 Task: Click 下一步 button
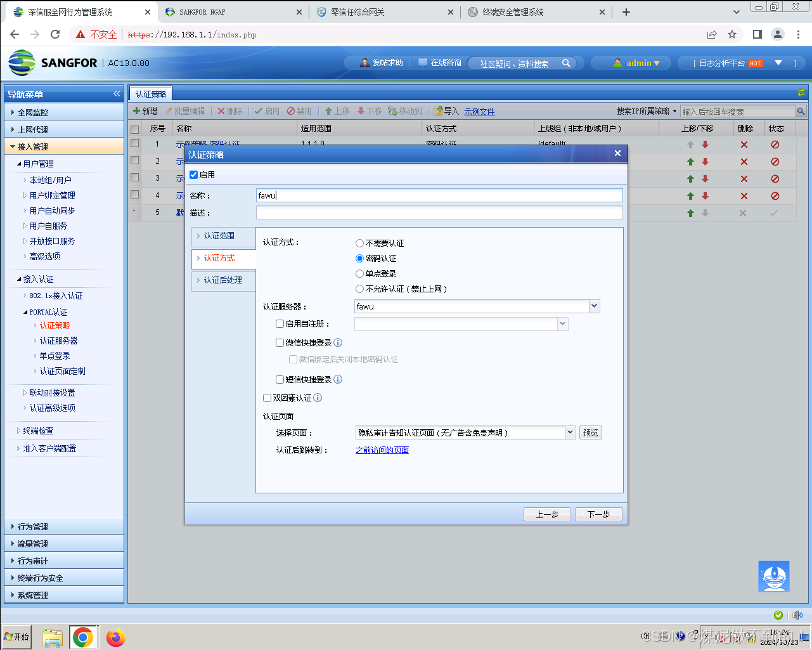598,514
